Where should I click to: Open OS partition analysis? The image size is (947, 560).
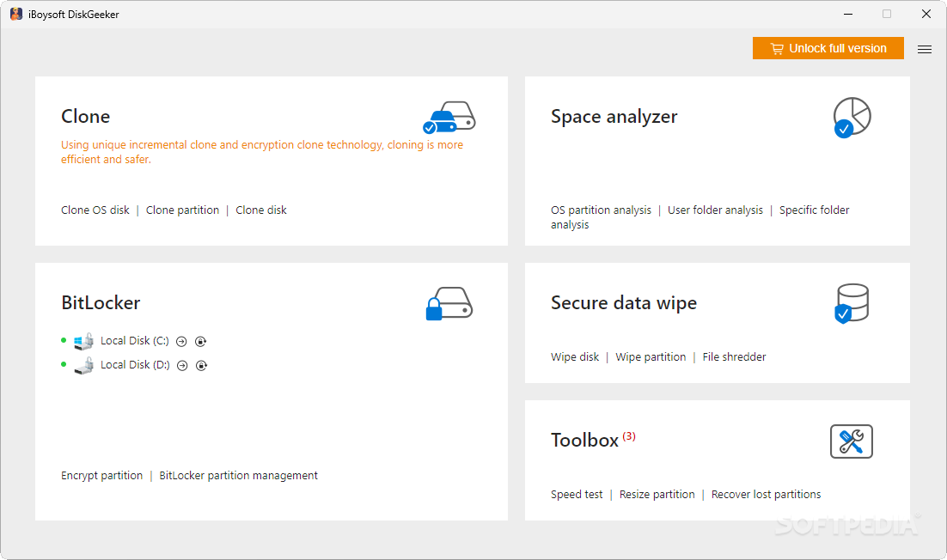coord(601,210)
